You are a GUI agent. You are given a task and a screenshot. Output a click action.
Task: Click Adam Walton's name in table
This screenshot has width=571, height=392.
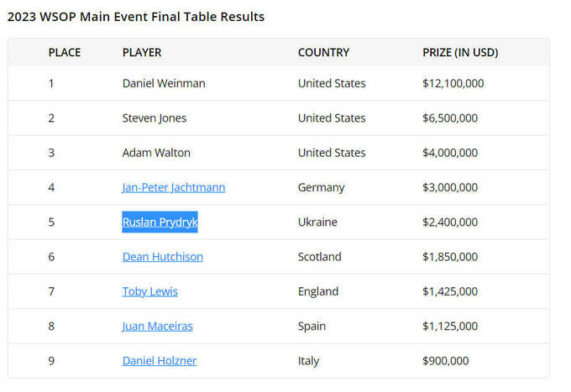(155, 153)
